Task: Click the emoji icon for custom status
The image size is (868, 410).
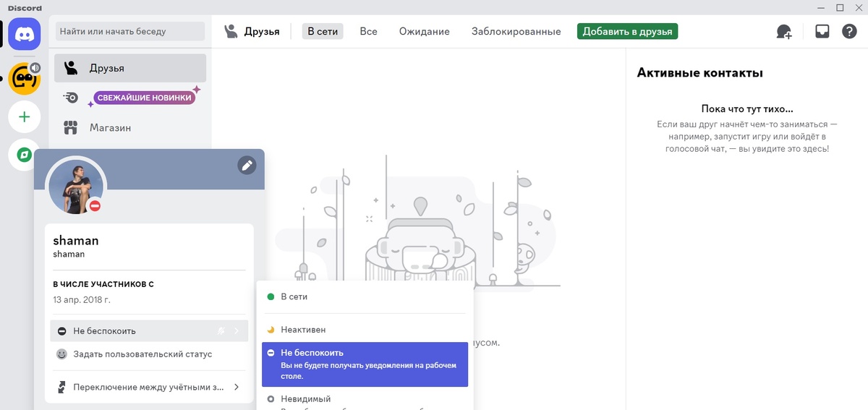Action: pyautogui.click(x=62, y=354)
